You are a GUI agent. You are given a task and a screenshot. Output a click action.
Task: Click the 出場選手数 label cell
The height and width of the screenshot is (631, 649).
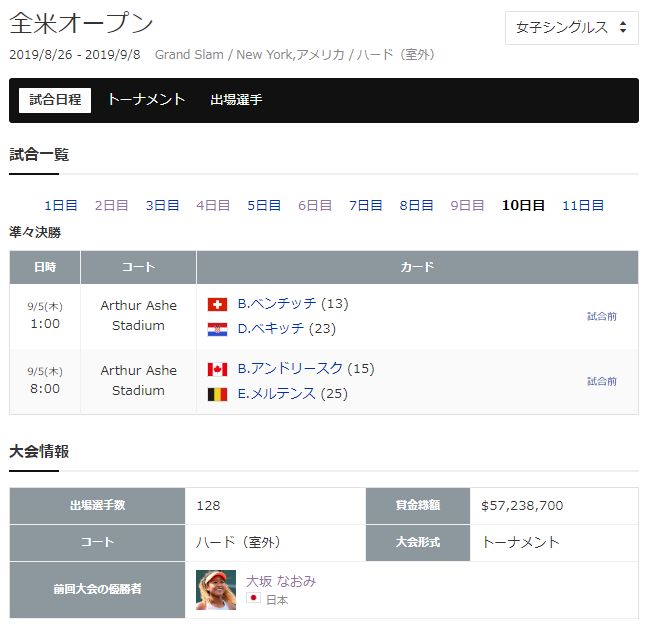(97, 506)
